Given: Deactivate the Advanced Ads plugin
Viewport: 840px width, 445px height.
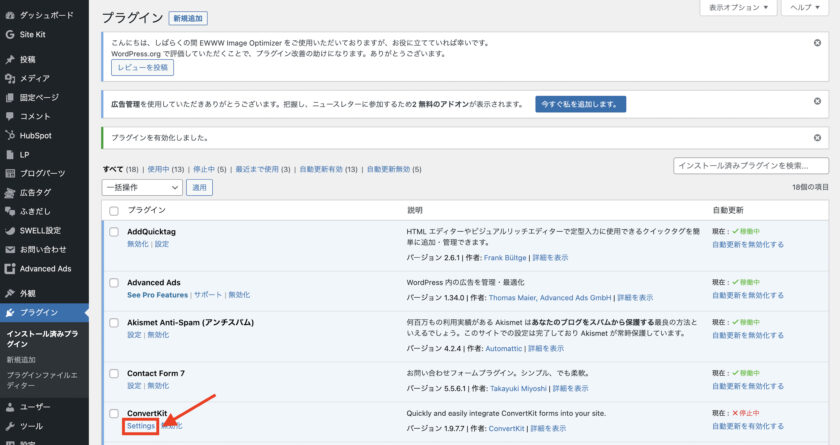Looking at the screenshot, I should coord(239,295).
